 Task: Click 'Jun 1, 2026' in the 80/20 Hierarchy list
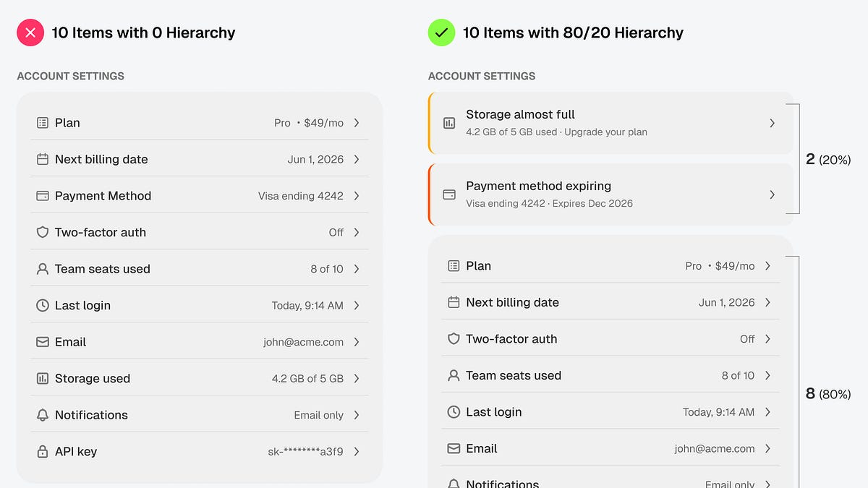pos(726,303)
